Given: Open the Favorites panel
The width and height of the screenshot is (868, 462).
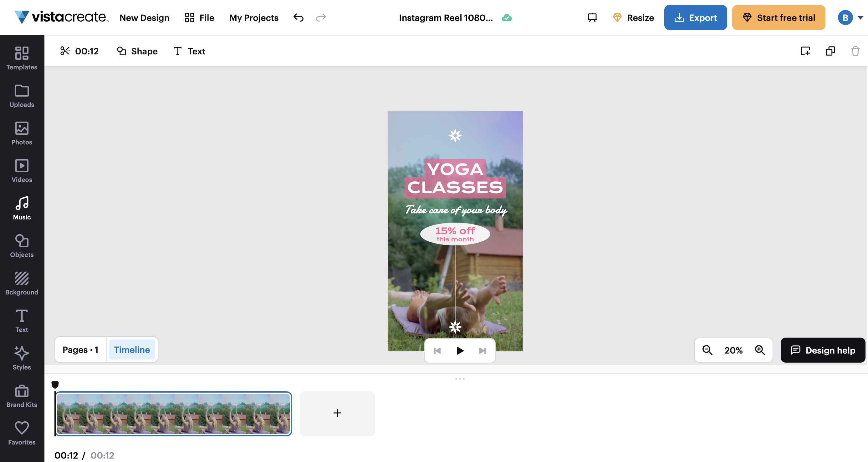Looking at the screenshot, I should point(22,433).
